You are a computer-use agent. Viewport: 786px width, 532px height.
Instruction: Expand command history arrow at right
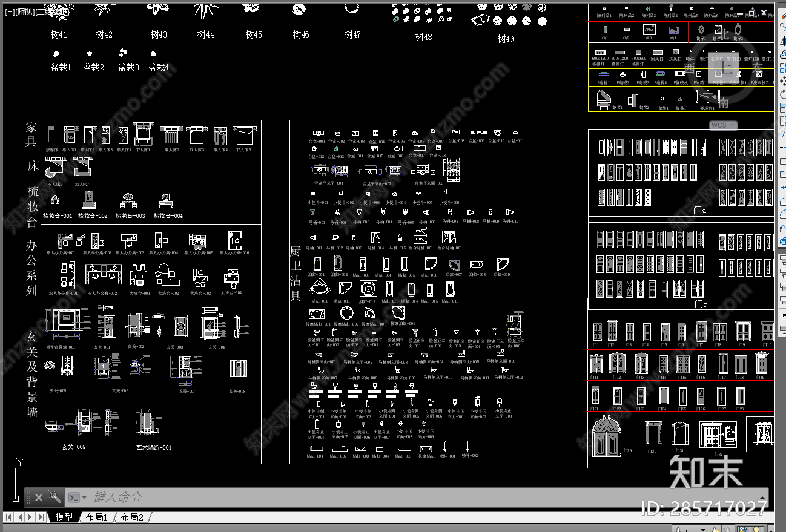[x=762, y=498]
